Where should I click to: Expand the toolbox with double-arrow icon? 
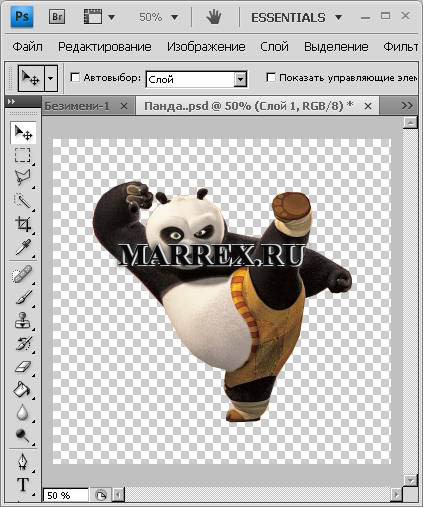pos(11,102)
